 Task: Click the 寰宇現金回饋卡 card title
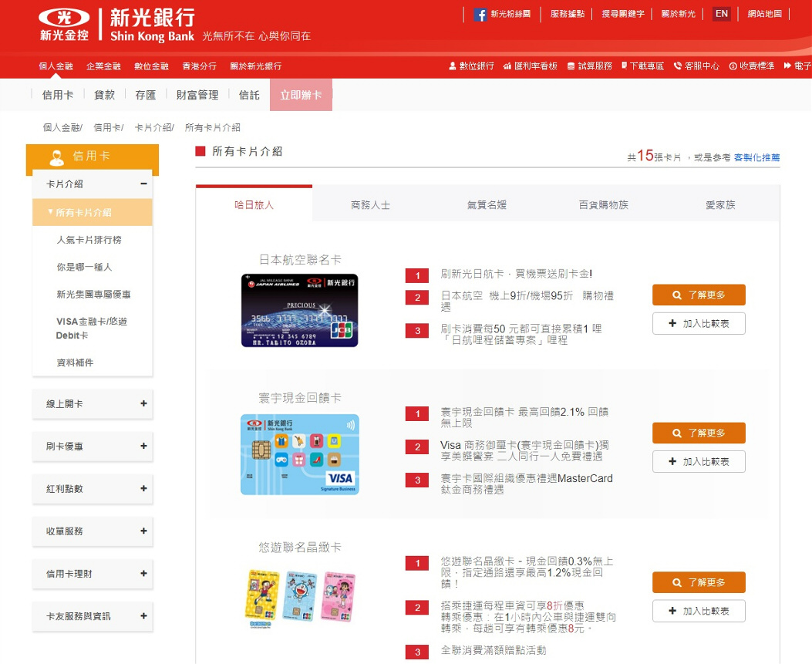(301, 398)
